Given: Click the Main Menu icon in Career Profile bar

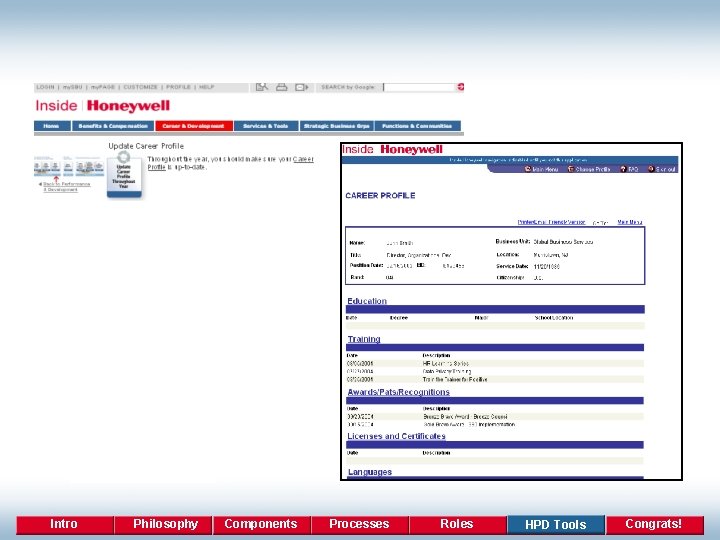Looking at the screenshot, I should (528, 169).
